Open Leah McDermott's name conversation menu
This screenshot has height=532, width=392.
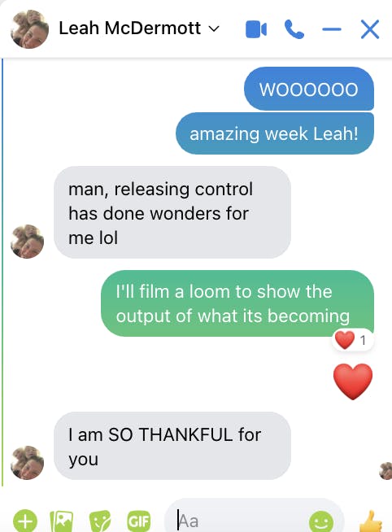[x=130, y=28]
